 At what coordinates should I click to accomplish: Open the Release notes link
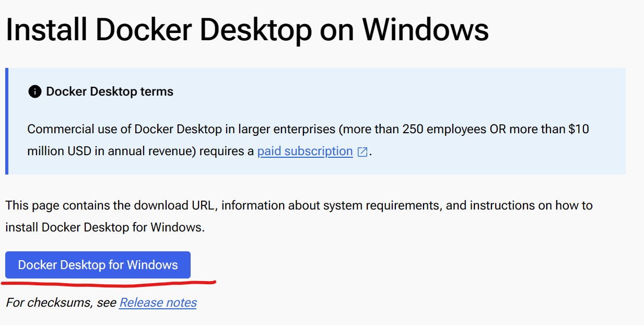[158, 303]
